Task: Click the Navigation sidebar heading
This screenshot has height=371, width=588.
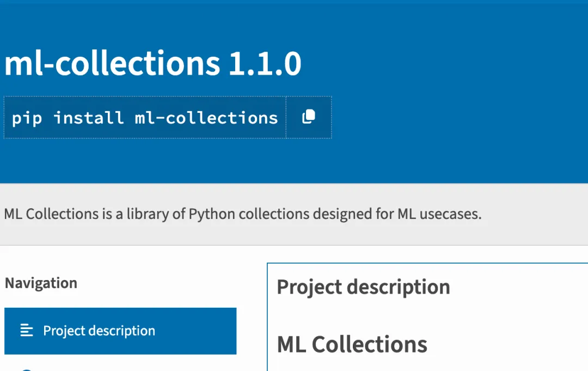Action: [41, 283]
